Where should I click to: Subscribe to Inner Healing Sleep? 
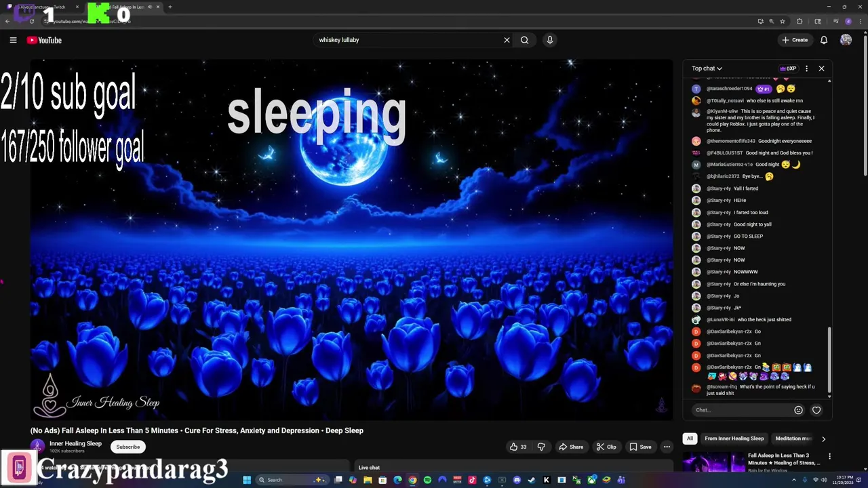click(127, 447)
